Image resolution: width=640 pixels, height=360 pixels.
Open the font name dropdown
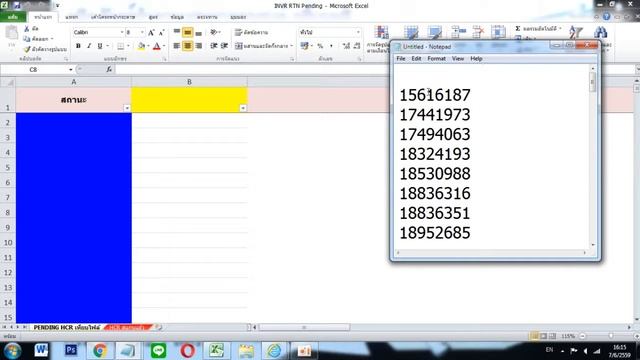122,32
